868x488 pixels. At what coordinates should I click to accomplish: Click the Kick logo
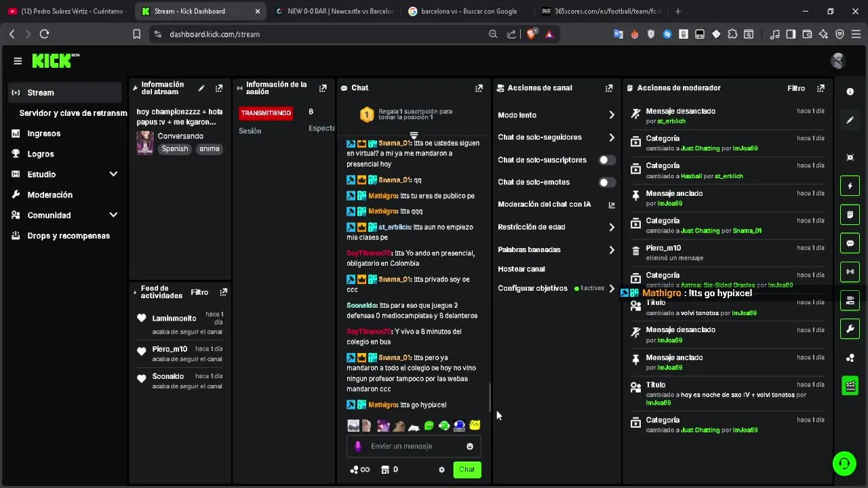pyautogui.click(x=56, y=61)
